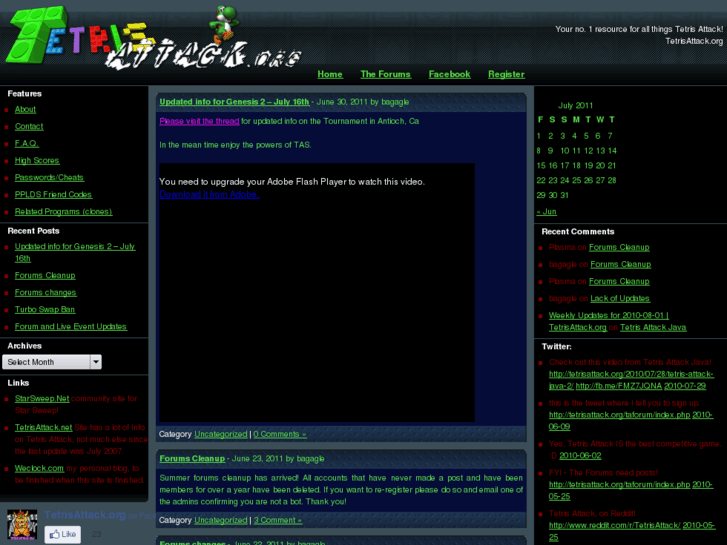Open 'Updated info for Genesis 2' post title
The width and height of the screenshot is (727, 545).
[x=234, y=102]
